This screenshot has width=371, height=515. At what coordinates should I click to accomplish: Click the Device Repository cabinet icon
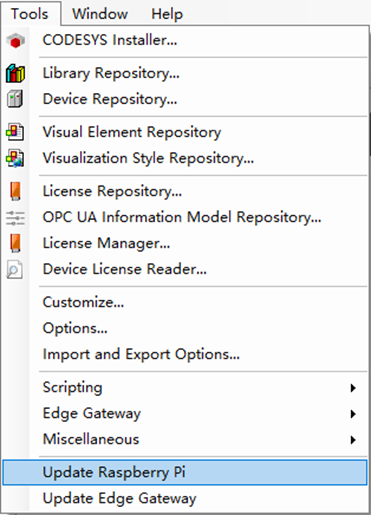[x=15, y=99]
